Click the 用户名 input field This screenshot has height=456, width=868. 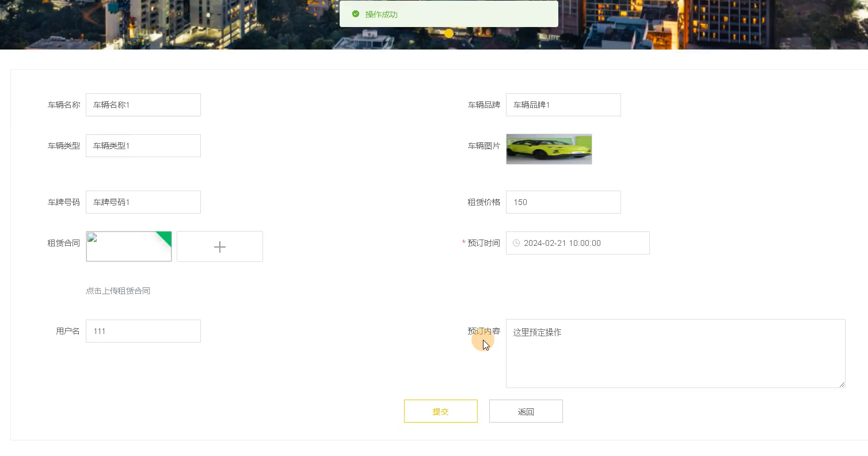coord(143,331)
